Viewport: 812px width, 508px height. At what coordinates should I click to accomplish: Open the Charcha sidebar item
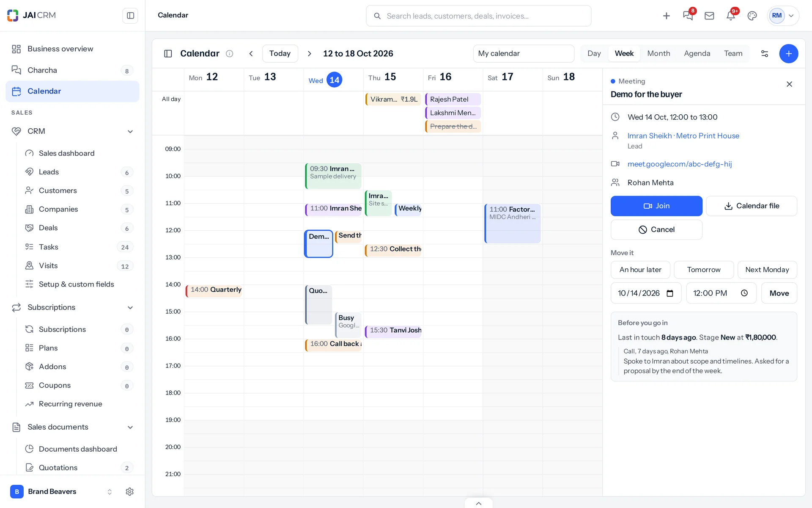click(72, 70)
